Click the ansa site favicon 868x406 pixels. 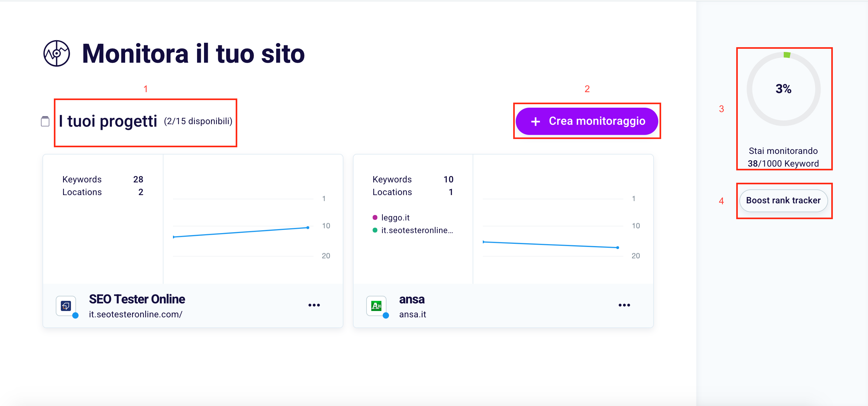[376, 306]
